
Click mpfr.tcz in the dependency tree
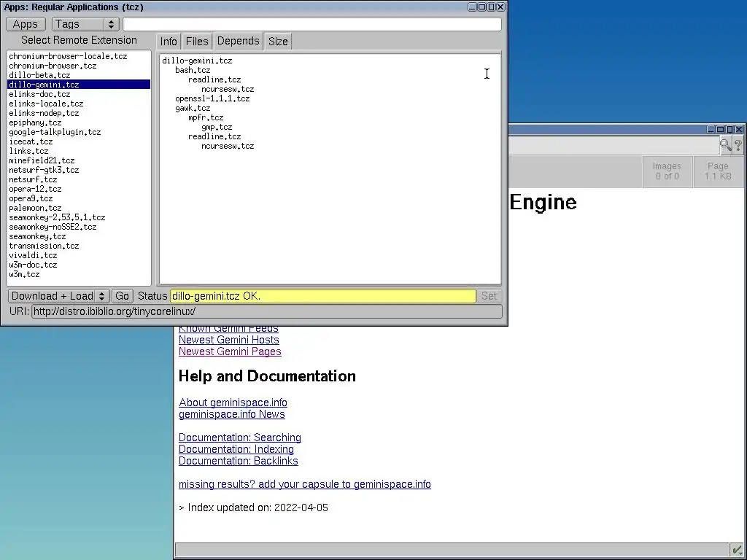click(206, 117)
